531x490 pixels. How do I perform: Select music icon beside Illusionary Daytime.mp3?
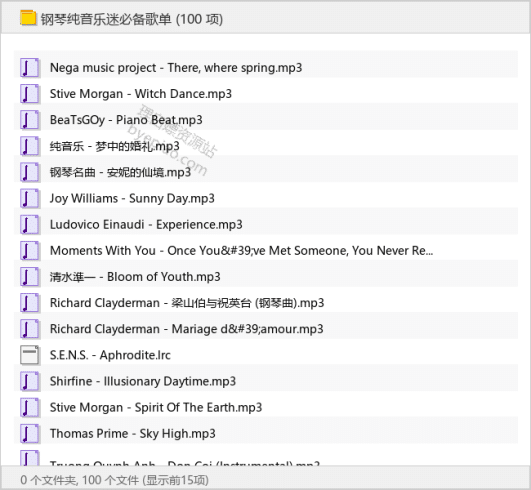30,381
